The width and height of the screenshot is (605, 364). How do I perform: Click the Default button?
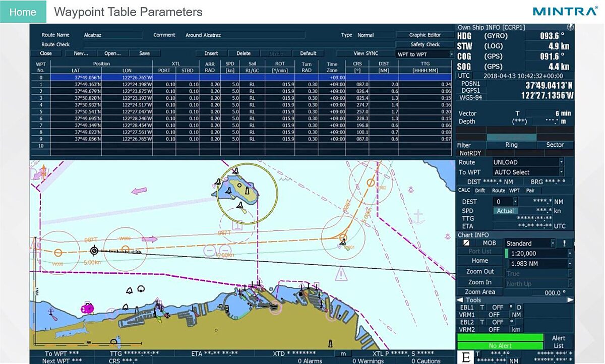tap(308, 53)
